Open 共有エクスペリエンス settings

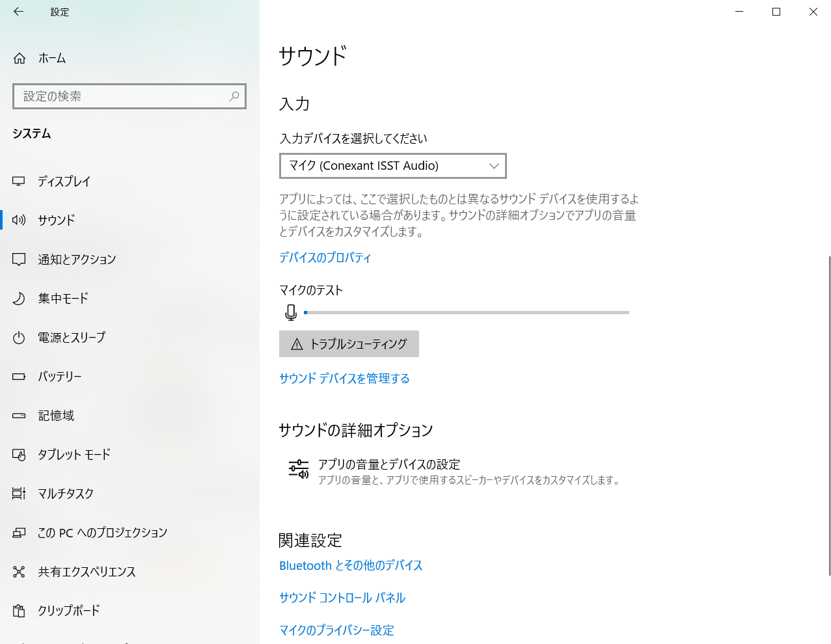tap(129, 571)
